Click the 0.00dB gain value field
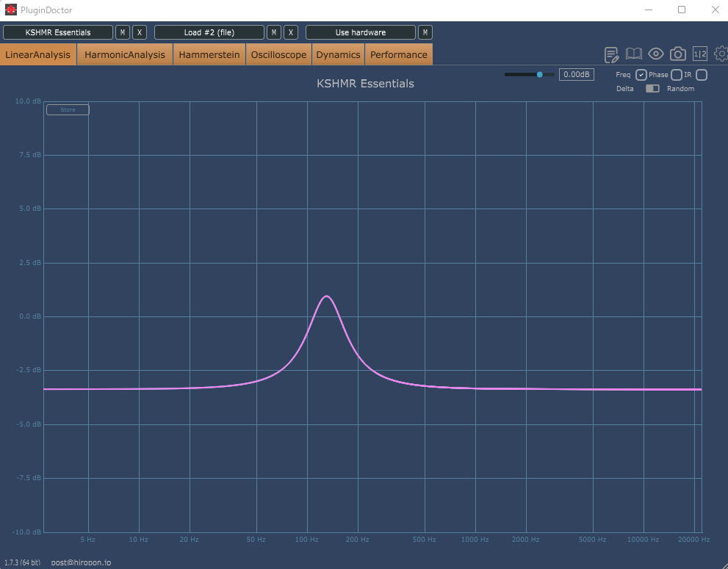The width and height of the screenshot is (728, 569). (576, 75)
